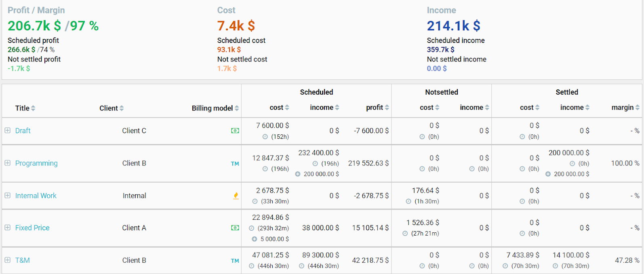Click T&M row TM billing icon
The width and height of the screenshot is (644, 274).
[x=235, y=261]
